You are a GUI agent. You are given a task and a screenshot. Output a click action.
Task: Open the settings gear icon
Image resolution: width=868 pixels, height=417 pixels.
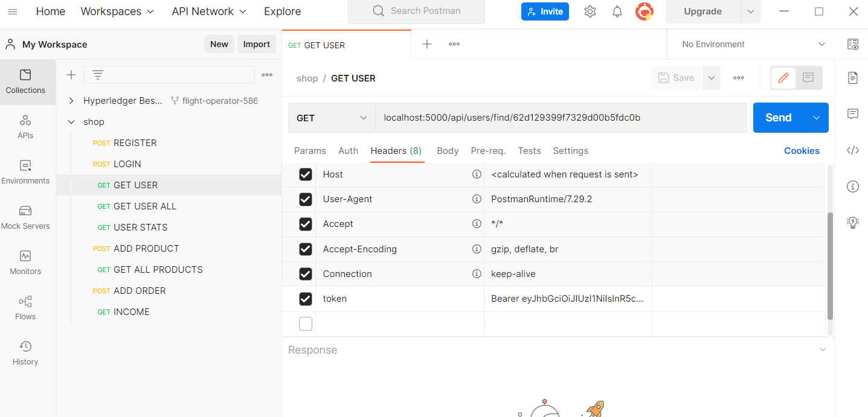(590, 11)
